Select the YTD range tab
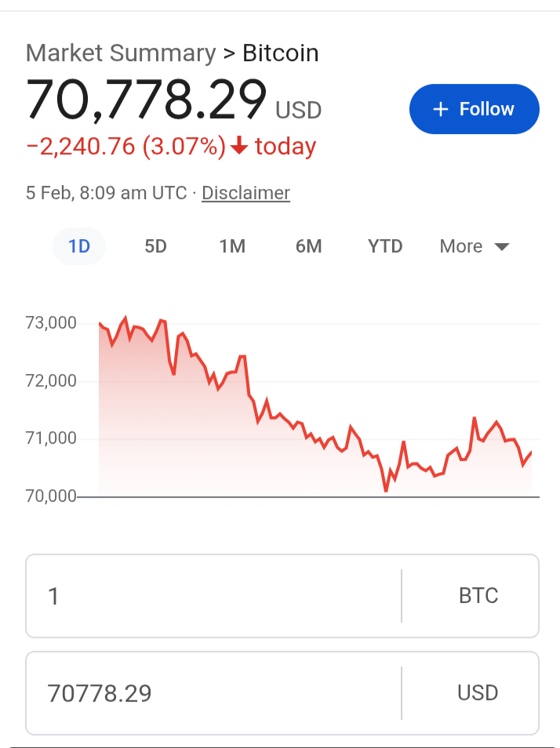Viewport: 560px width, 748px height. [385, 246]
